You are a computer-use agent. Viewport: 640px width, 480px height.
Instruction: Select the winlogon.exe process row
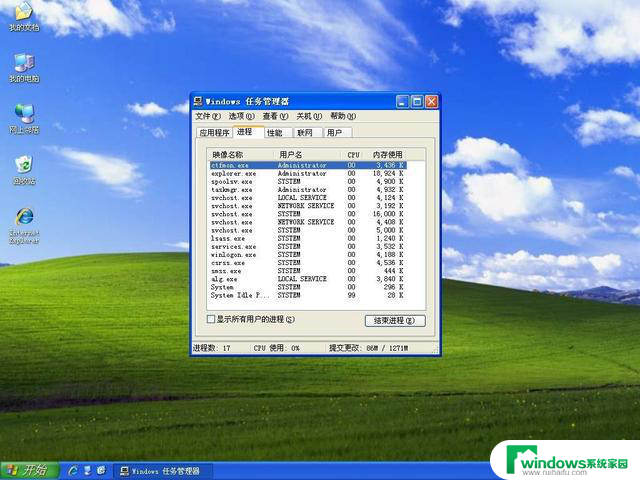point(308,255)
